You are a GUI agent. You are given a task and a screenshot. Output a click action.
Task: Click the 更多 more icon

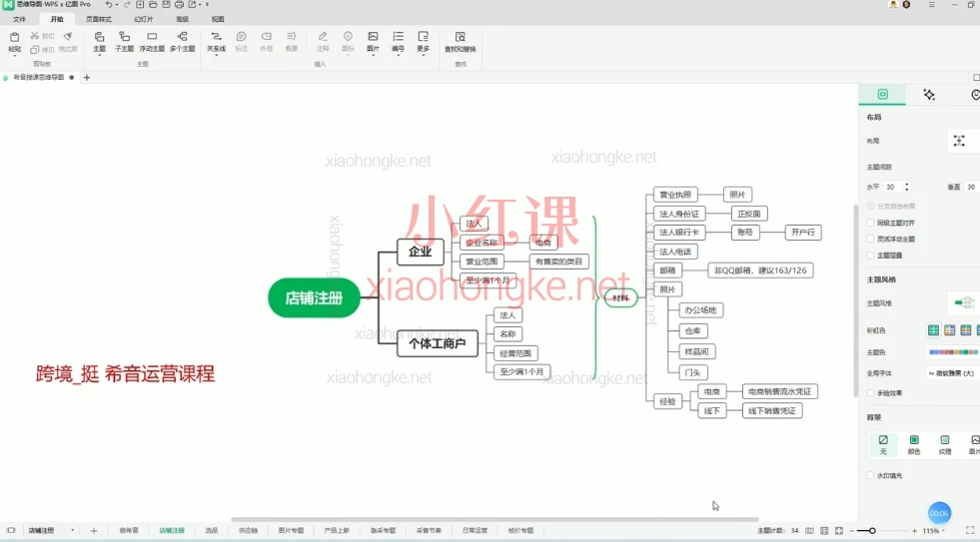[x=424, y=37]
